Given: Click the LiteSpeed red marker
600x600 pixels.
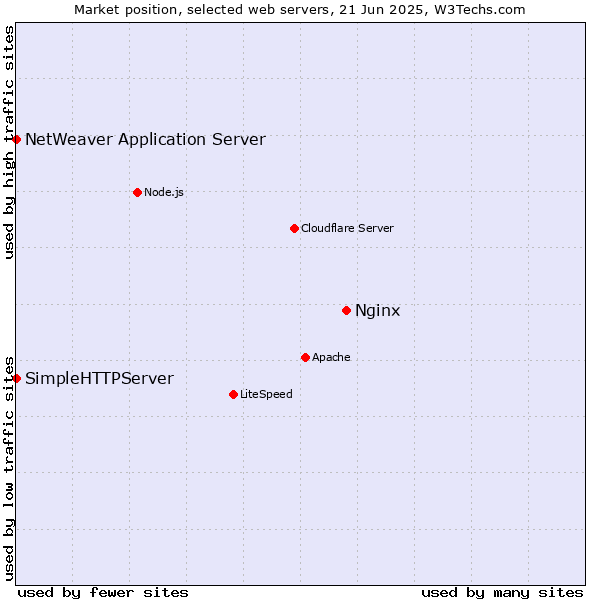Looking at the screenshot, I should click(233, 394).
